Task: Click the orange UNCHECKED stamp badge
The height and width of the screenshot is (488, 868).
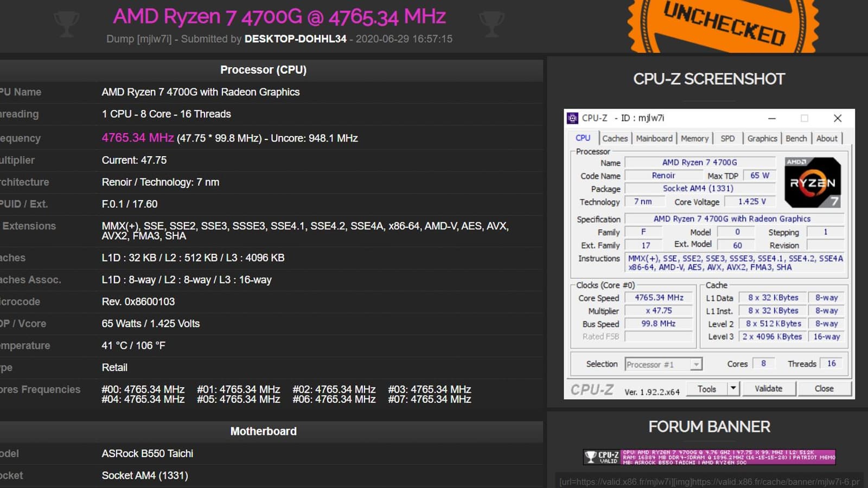Action: pyautogui.click(x=723, y=25)
